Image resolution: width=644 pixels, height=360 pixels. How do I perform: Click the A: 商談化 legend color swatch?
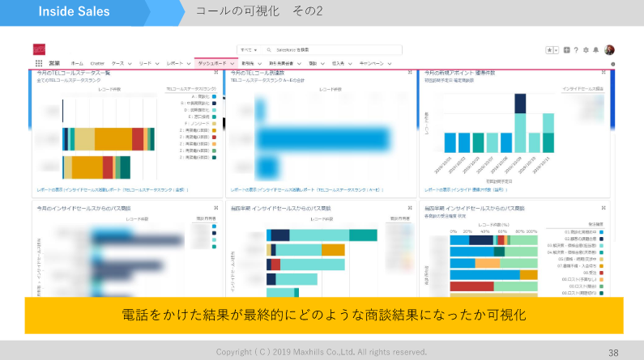pos(214,96)
